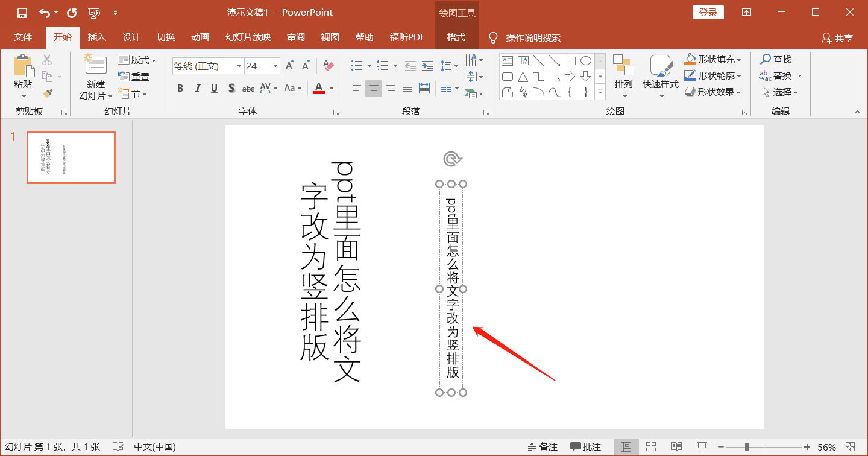
Task: Select slide 1 thumbnail
Action: [x=71, y=157]
